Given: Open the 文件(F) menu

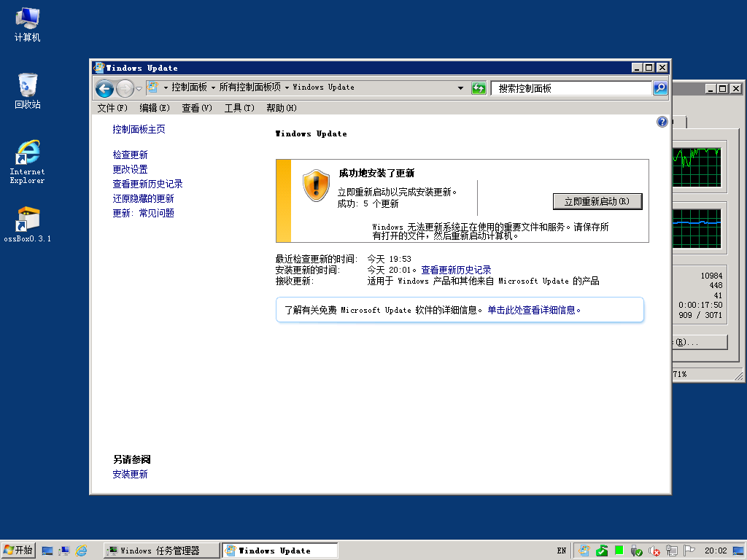Looking at the screenshot, I should (112, 108).
